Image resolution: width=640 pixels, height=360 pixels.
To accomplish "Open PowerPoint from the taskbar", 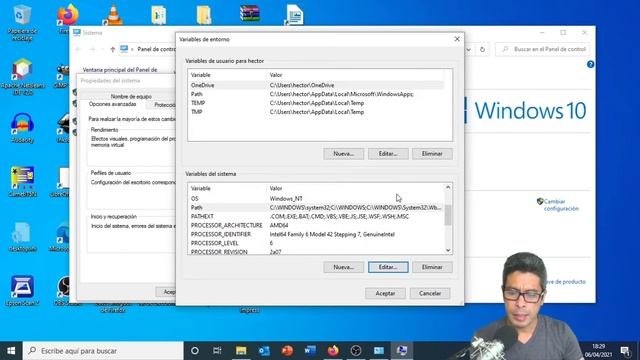I will coord(287,351).
